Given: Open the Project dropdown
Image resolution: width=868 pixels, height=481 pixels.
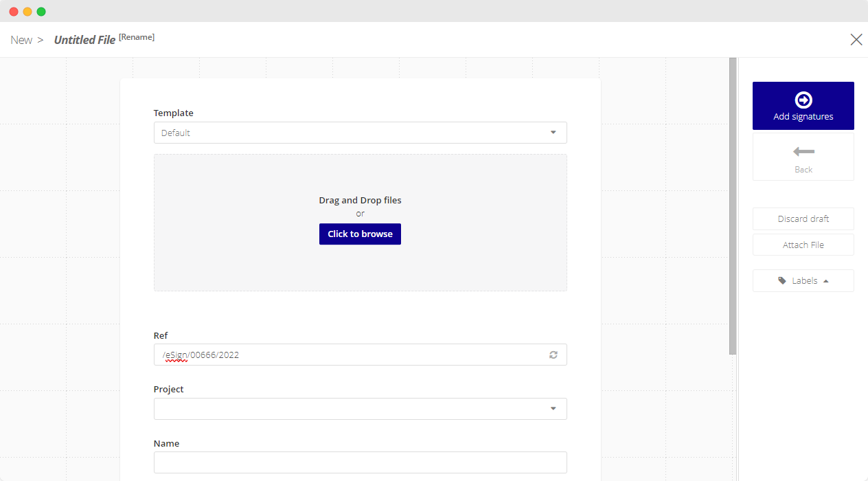Looking at the screenshot, I should point(360,409).
